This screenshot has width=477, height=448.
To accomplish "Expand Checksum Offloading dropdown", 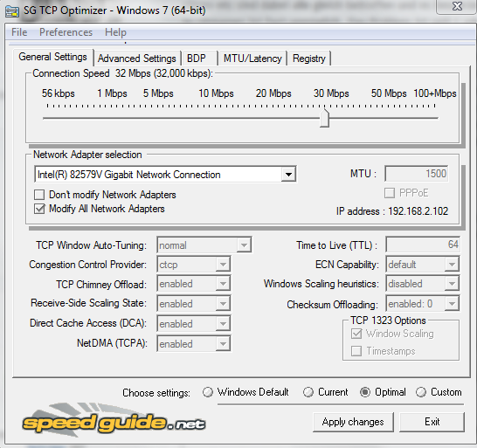I will click(x=452, y=304).
